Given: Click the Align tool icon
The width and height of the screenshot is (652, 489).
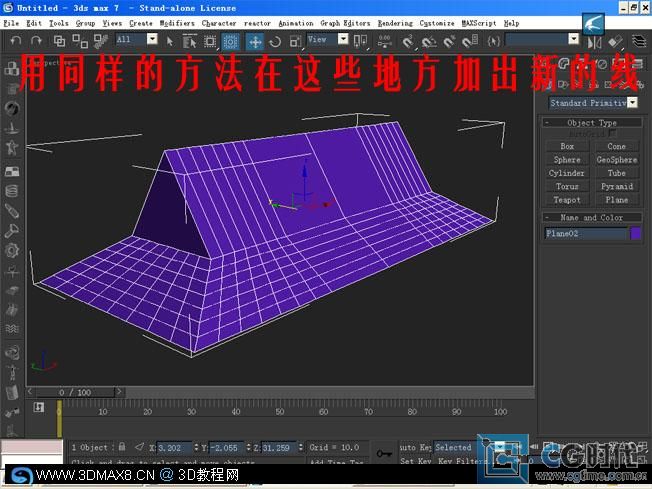Looking at the screenshot, I should tap(615, 42).
